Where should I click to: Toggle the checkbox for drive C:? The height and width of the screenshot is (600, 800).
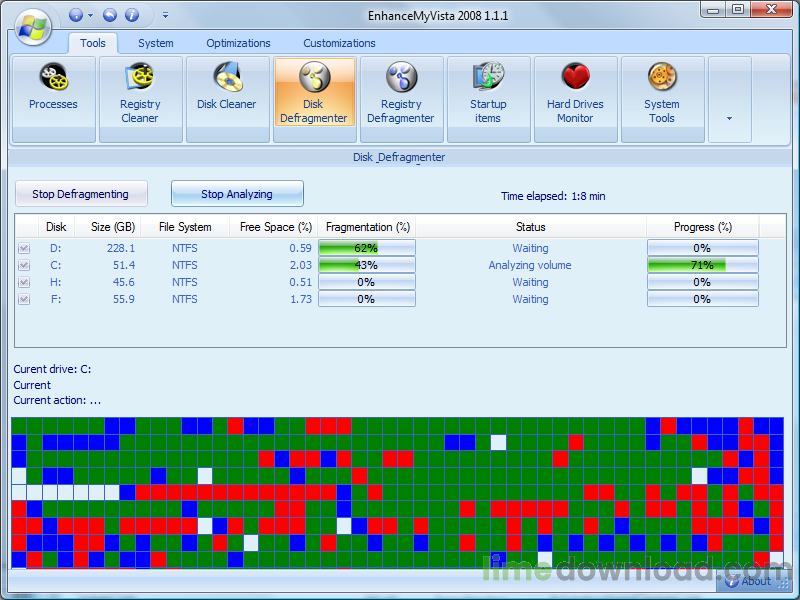(x=24, y=265)
